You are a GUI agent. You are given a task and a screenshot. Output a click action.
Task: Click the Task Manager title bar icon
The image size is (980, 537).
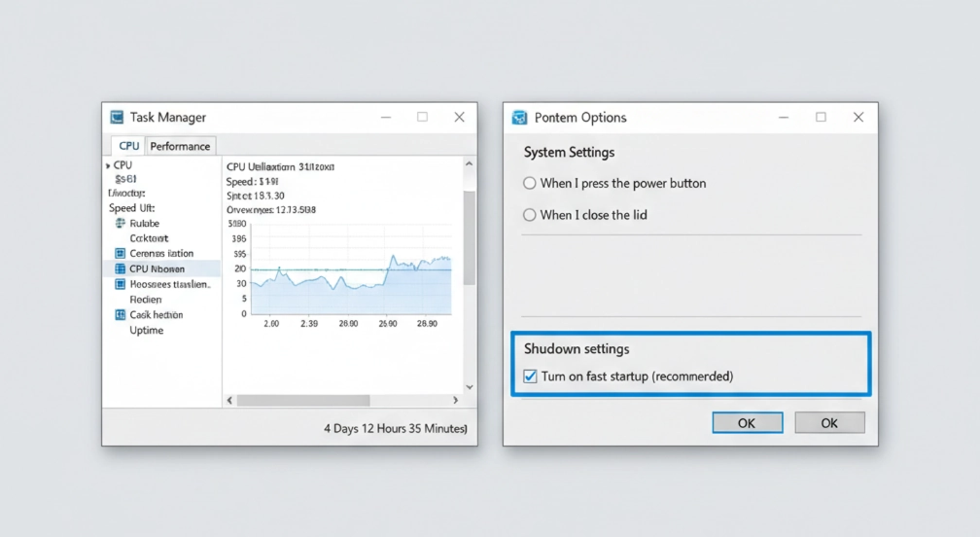(117, 117)
